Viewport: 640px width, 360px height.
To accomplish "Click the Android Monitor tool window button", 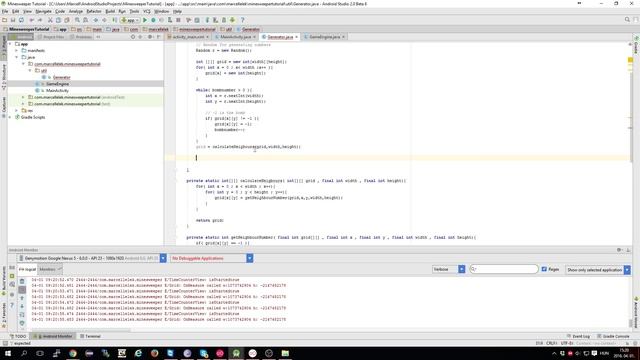I will [x=53, y=336].
